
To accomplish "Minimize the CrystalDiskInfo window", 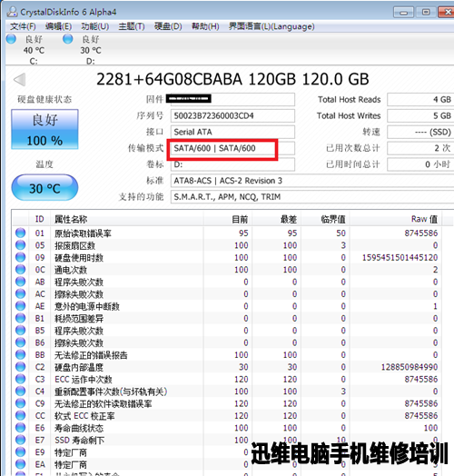I will tap(403, 12).
